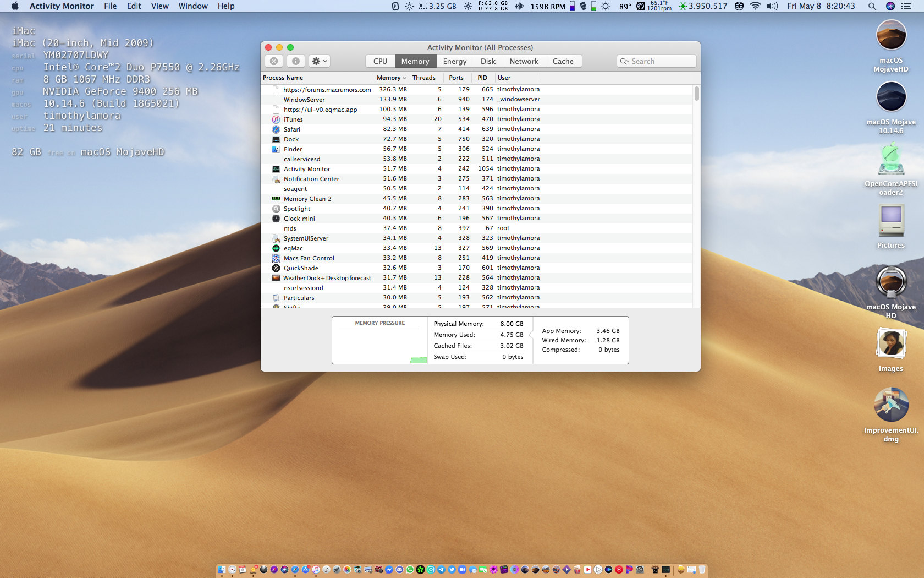This screenshot has width=924, height=578.
Task: Click the volume icon in menu bar
Action: 772,6
